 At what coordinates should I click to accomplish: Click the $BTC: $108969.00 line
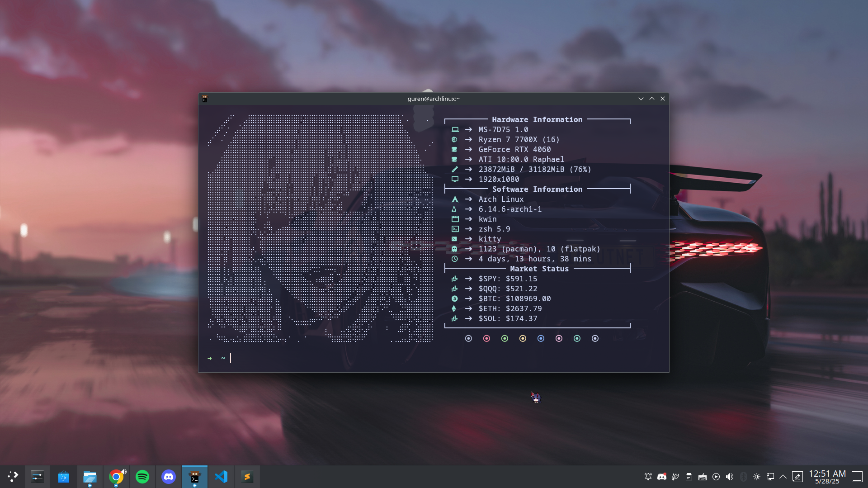coord(514,298)
